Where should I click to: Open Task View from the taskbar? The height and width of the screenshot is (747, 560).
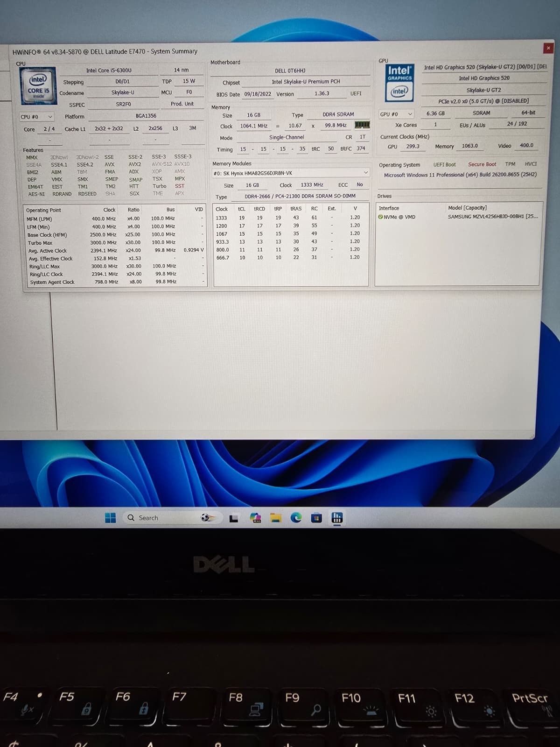tap(234, 518)
